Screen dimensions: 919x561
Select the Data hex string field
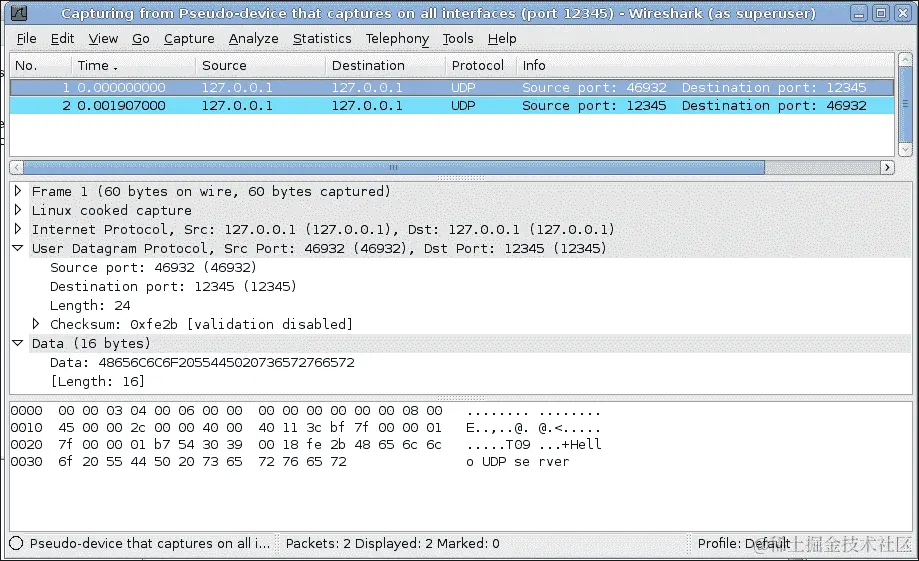(202, 362)
